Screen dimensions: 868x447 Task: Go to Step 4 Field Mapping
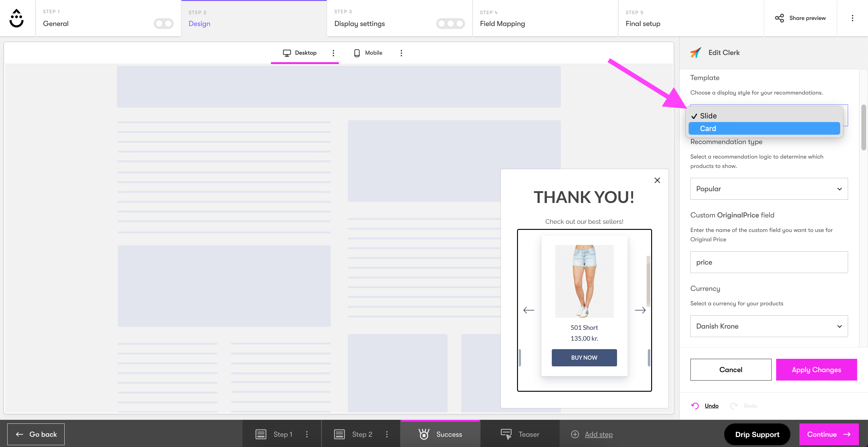(545, 18)
